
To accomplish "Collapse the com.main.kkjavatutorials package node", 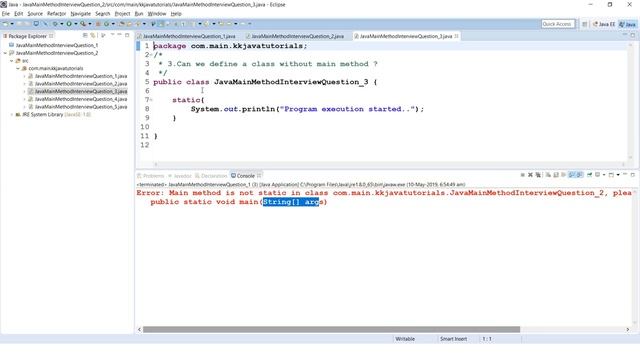I will pos(18,69).
